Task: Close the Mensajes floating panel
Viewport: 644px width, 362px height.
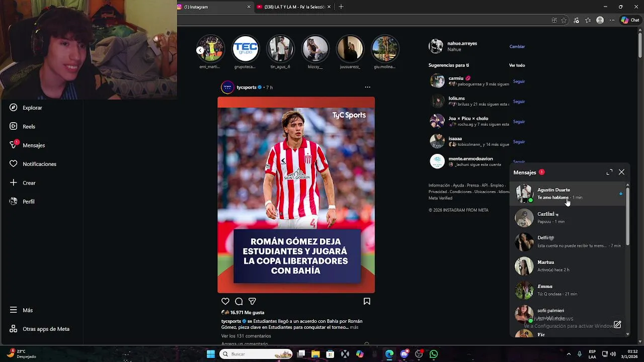Action: (621, 172)
